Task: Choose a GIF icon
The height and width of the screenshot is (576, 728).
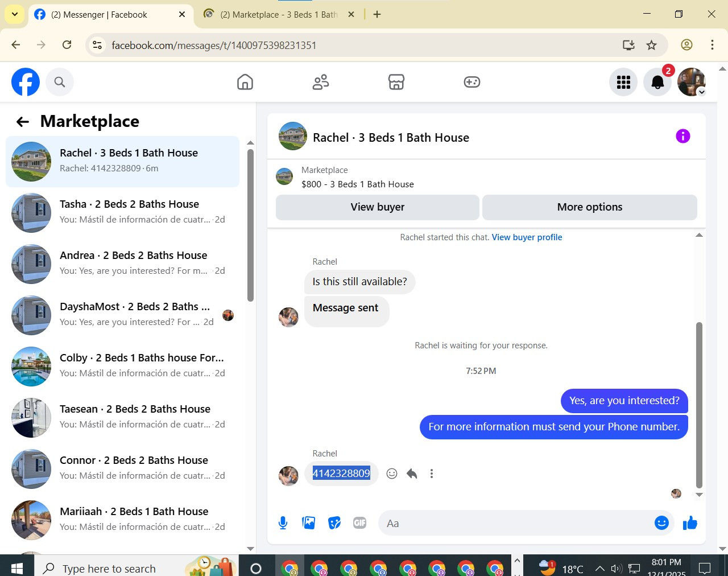Action: pyautogui.click(x=359, y=522)
